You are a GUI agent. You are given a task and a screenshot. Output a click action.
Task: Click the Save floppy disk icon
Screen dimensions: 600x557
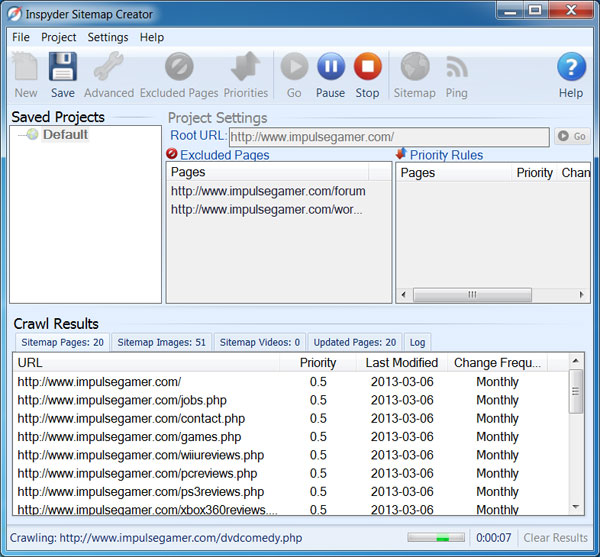[x=62, y=68]
